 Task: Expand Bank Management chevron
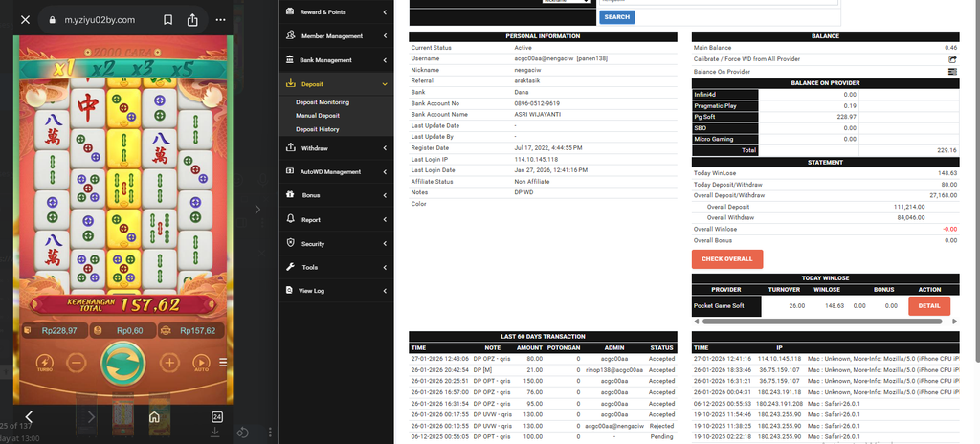coord(385,60)
